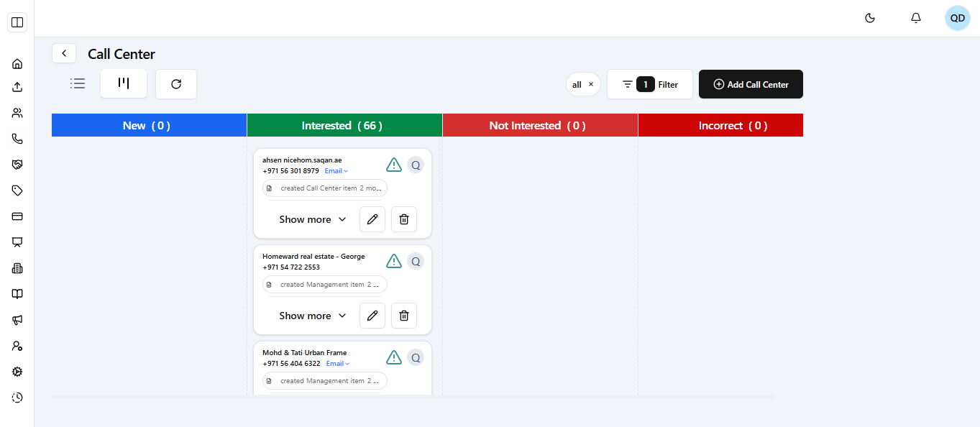Screen dimensions: 980x427
Task: Remove the 'all' filter chip
Action: [x=591, y=84]
